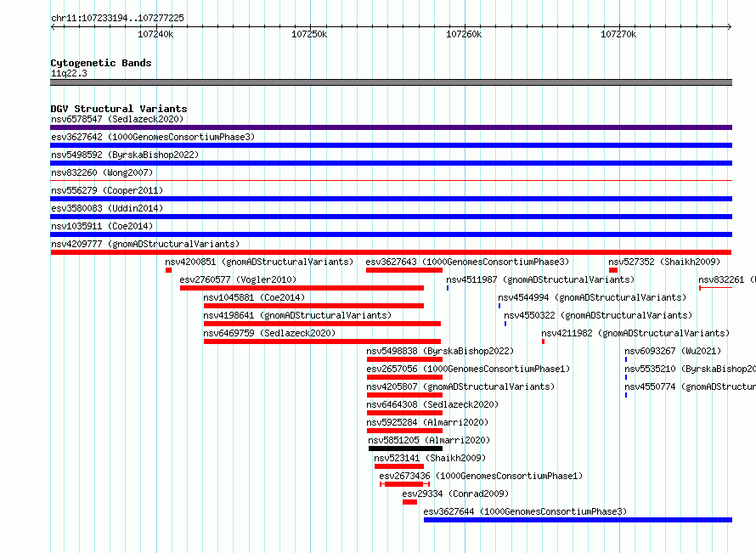
Task: Click the small red nsv527352 glyph
Action: pyautogui.click(x=613, y=270)
